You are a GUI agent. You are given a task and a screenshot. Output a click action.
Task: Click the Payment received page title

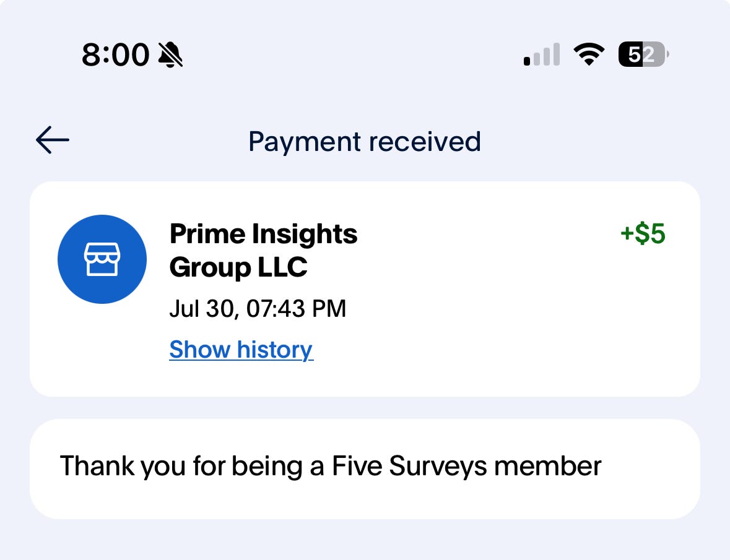pyautogui.click(x=364, y=142)
